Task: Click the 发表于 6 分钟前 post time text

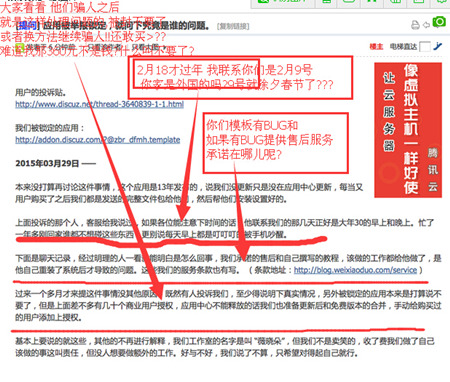Action: point(51,47)
